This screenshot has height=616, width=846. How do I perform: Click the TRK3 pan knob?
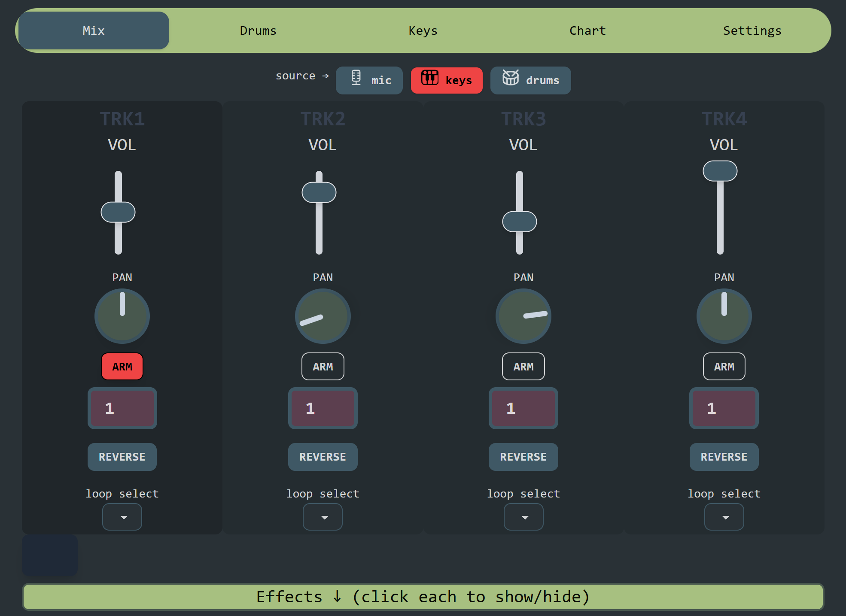click(x=523, y=316)
